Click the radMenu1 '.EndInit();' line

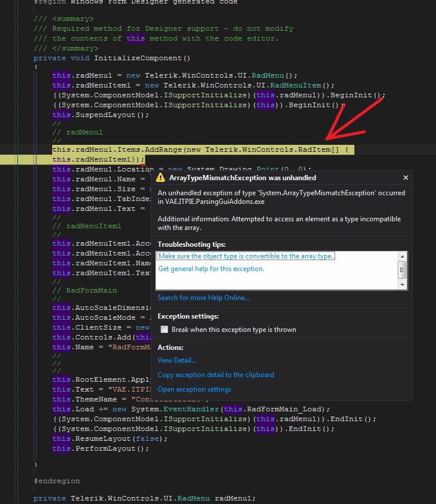[215, 419]
